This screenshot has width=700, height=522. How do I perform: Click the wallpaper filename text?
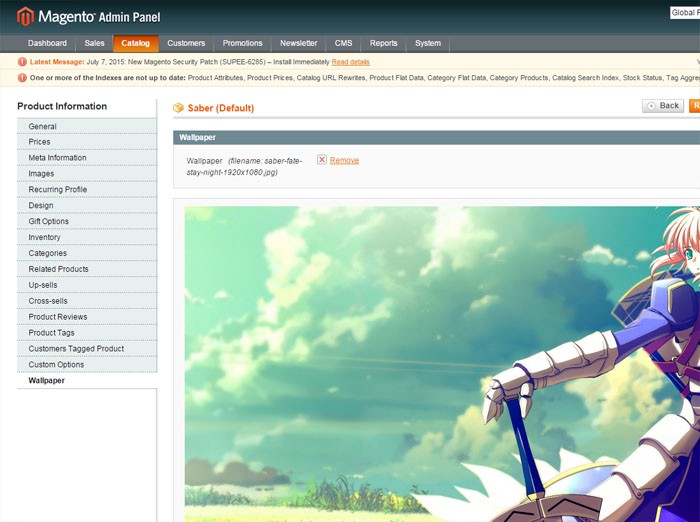coord(245,167)
